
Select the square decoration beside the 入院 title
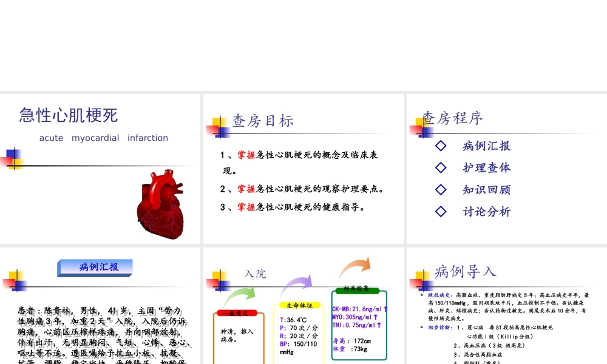pos(220,281)
